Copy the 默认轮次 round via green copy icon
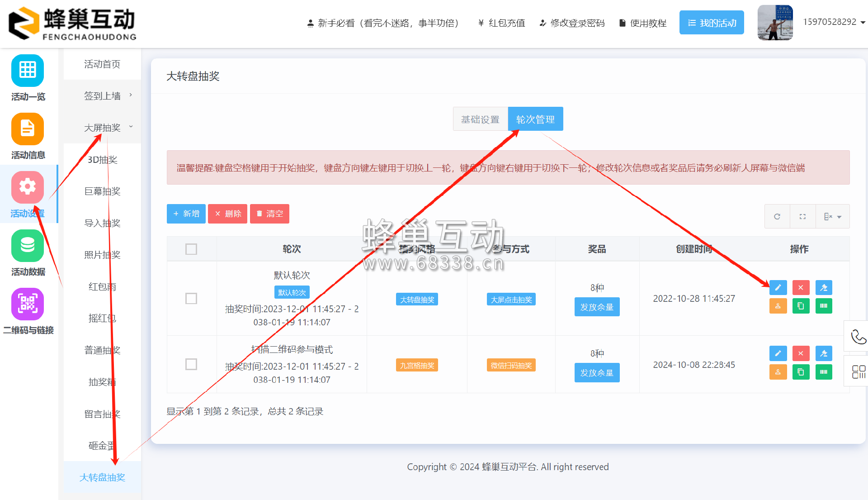This screenshot has height=500, width=868. pos(801,306)
